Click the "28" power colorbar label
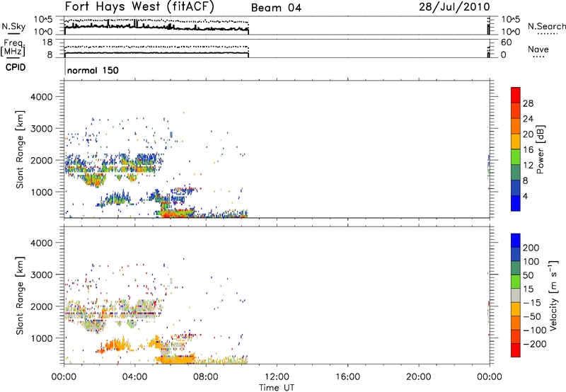 click(x=528, y=103)
